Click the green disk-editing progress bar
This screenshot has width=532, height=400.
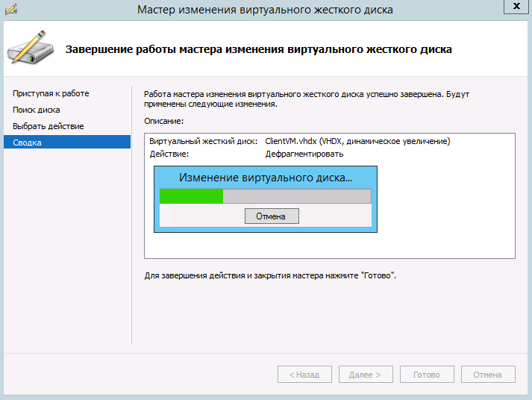point(265,196)
